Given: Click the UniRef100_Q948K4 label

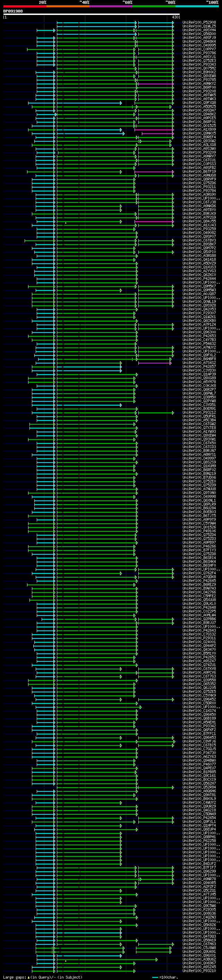Looking at the screenshot, I should [x=199, y=41].
